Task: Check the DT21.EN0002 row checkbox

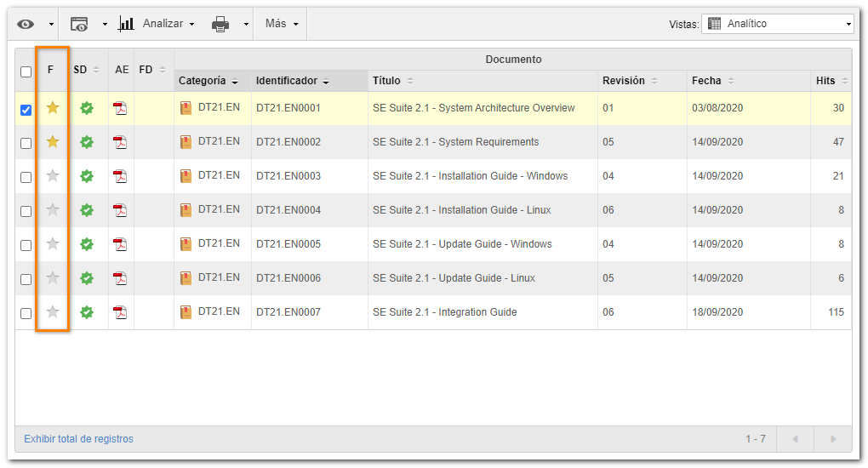Action: 26,144
